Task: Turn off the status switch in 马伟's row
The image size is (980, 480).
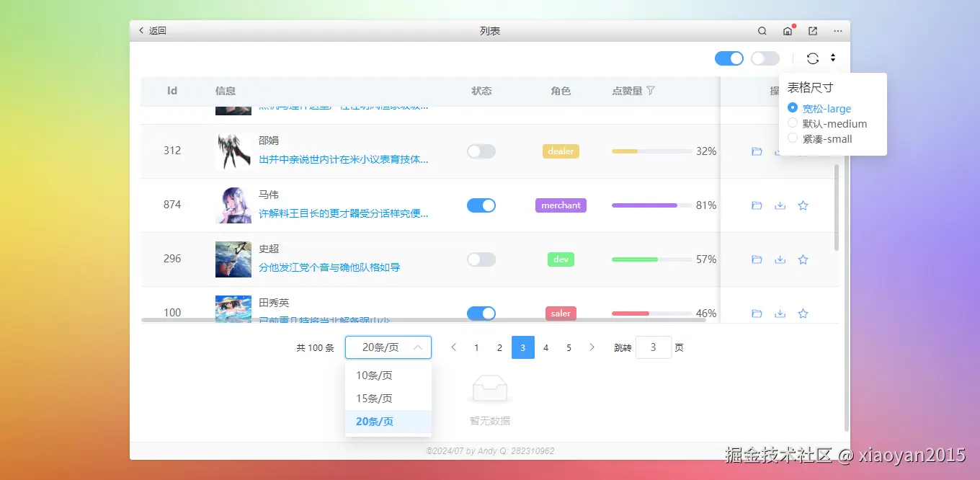Action: click(x=481, y=205)
